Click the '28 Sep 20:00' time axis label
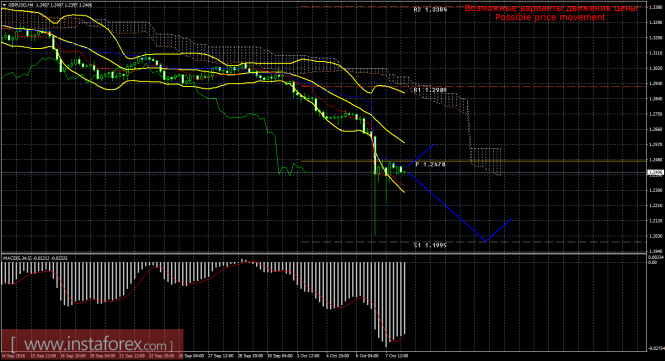 250,356
